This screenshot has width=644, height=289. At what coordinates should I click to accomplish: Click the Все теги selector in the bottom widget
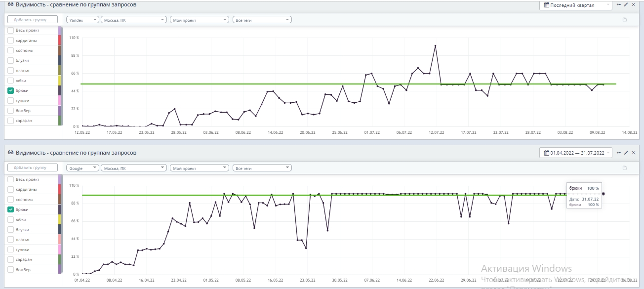[262, 168]
